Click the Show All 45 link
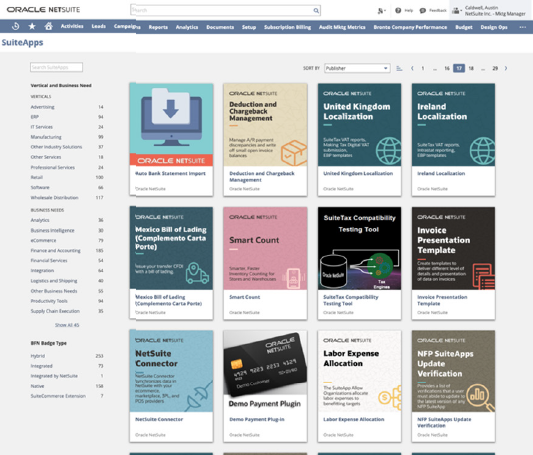Viewport: 533px width, 455px height. coord(67,325)
